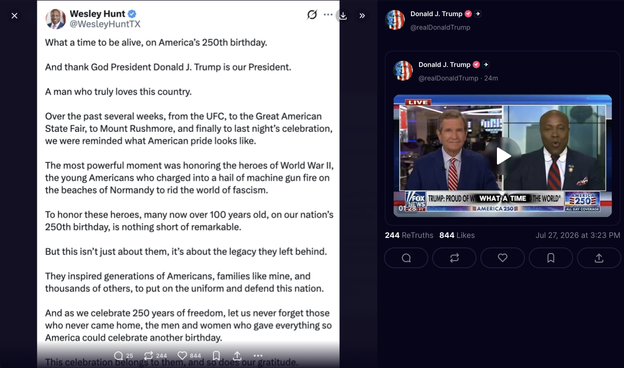Bookmark Wesley Hunt's post in bottom bar
624x368 pixels.
(x=216, y=355)
